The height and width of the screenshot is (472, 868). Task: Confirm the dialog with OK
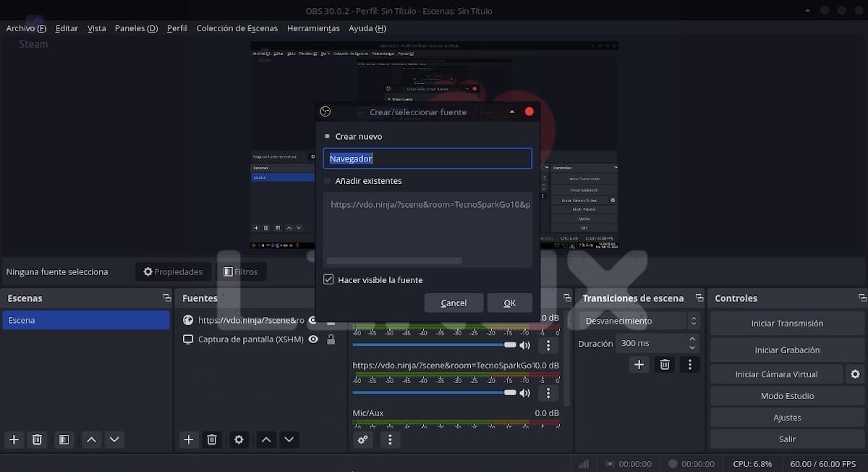tap(510, 303)
